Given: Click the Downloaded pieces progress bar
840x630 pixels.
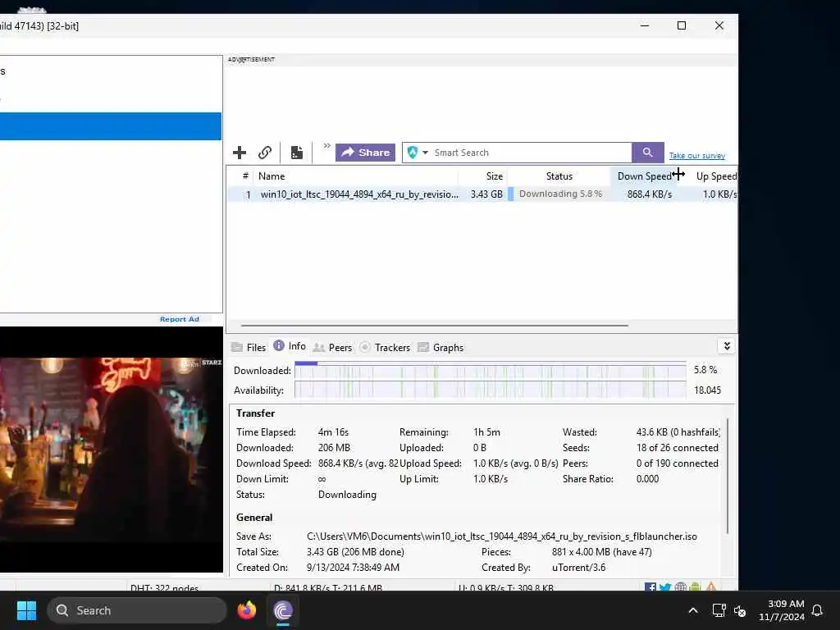Looking at the screenshot, I should click(491, 370).
